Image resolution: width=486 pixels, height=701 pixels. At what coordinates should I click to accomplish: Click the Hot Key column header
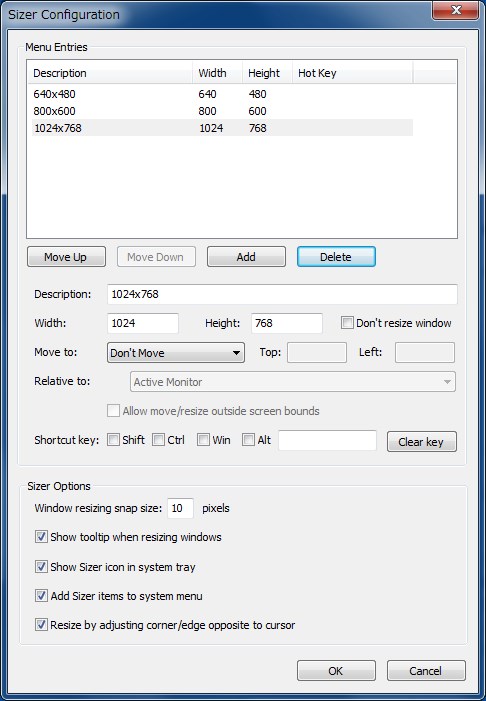352,73
